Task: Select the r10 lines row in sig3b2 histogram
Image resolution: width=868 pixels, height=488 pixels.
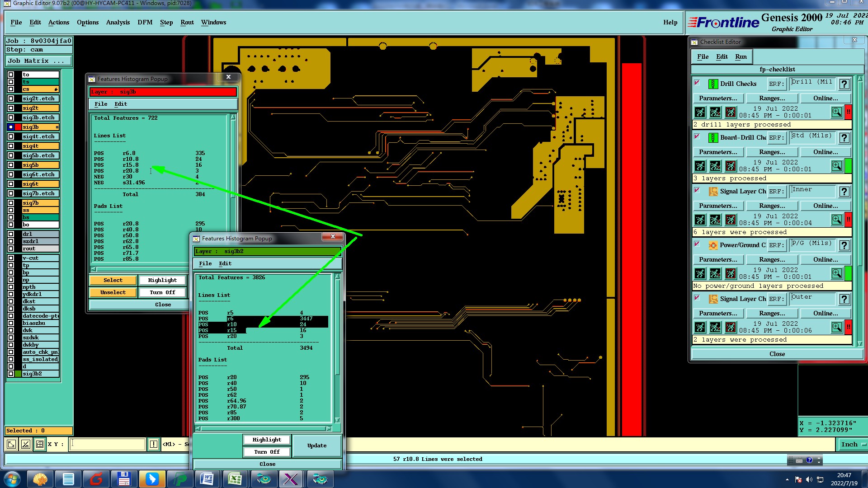Action: pos(263,324)
